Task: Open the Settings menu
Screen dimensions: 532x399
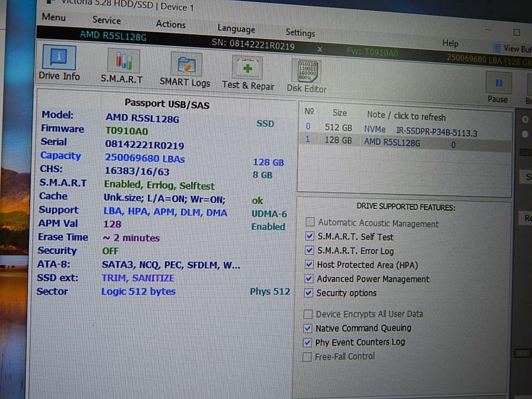Action: coord(300,33)
